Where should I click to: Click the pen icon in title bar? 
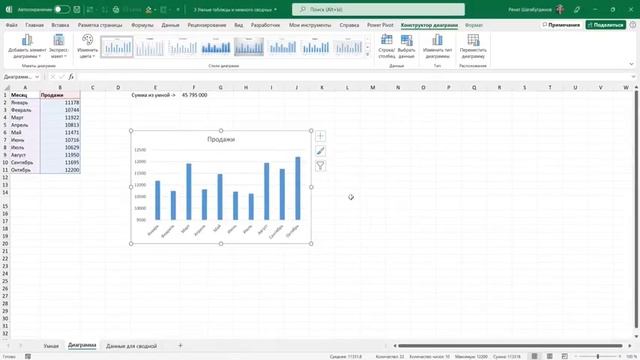pos(577,9)
